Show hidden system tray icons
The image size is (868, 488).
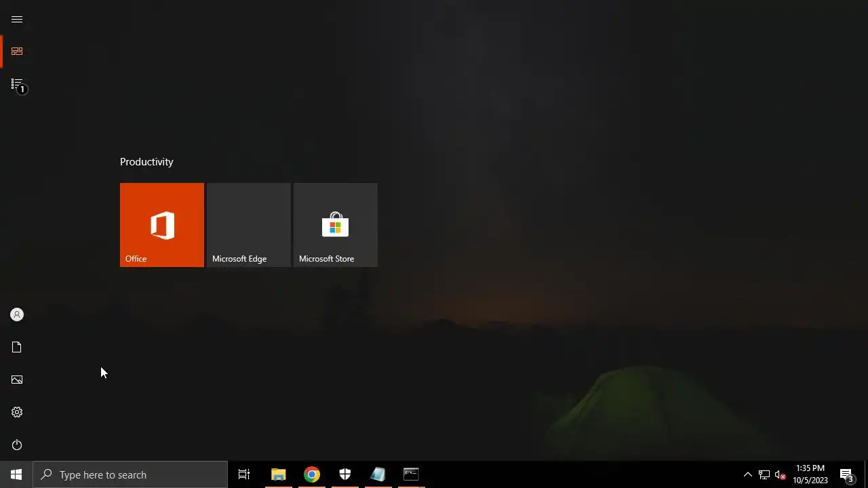coord(748,474)
